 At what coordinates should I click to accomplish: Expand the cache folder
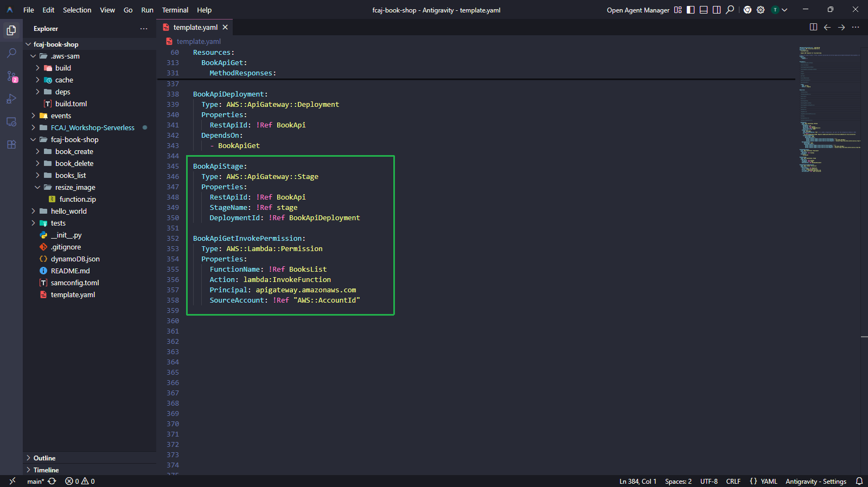coord(90,80)
